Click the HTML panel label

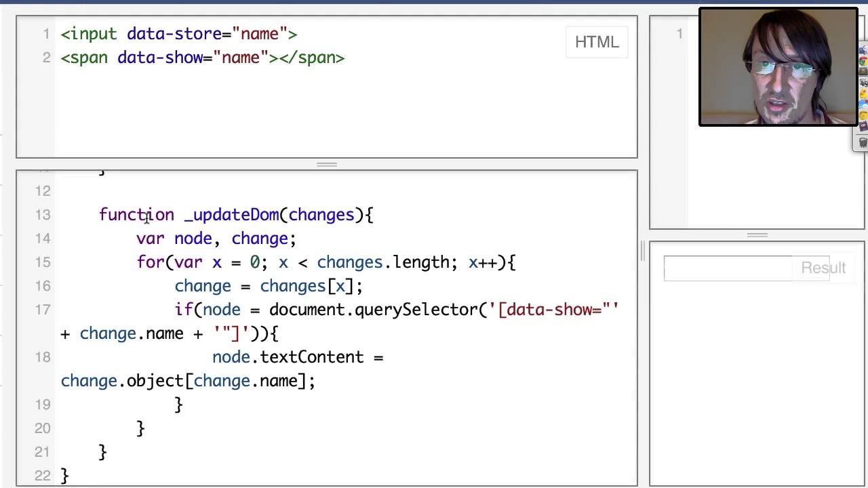[597, 42]
